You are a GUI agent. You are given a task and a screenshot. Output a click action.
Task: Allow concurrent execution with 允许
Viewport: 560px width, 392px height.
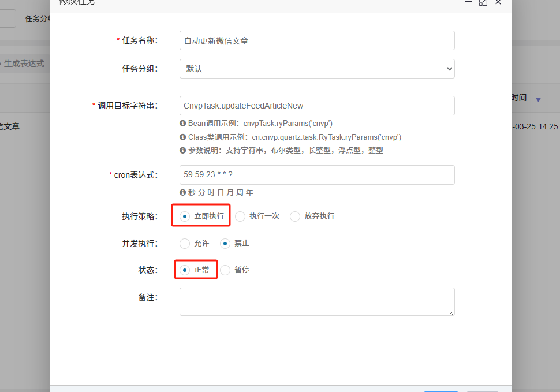[185, 244]
